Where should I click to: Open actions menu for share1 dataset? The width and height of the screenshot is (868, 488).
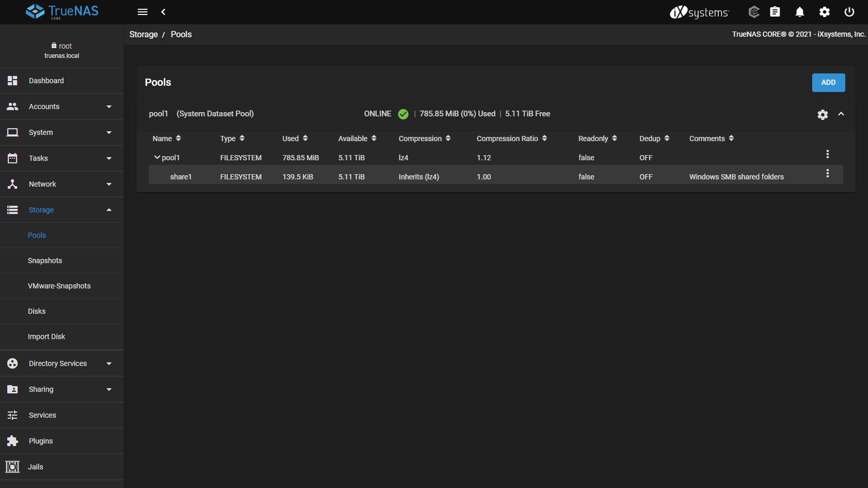coord(828,173)
